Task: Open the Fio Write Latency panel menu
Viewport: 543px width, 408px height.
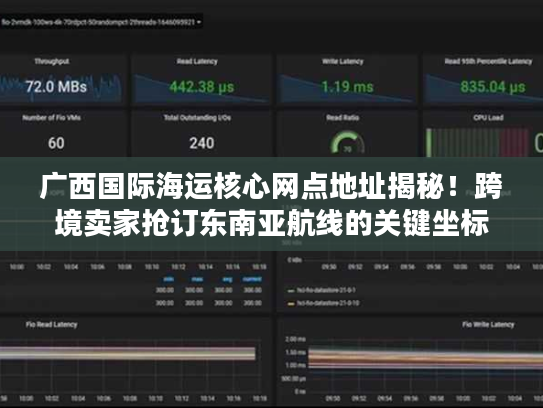Action: tap(488, 325)
